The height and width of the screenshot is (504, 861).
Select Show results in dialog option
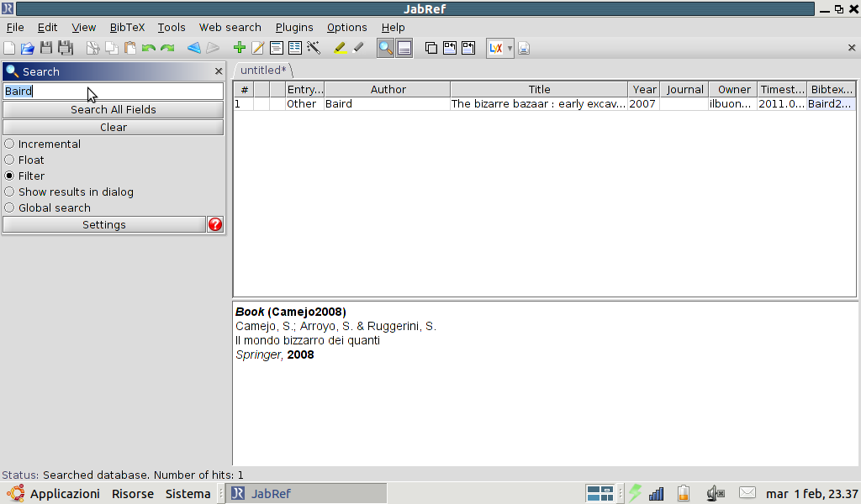point(69,192)
